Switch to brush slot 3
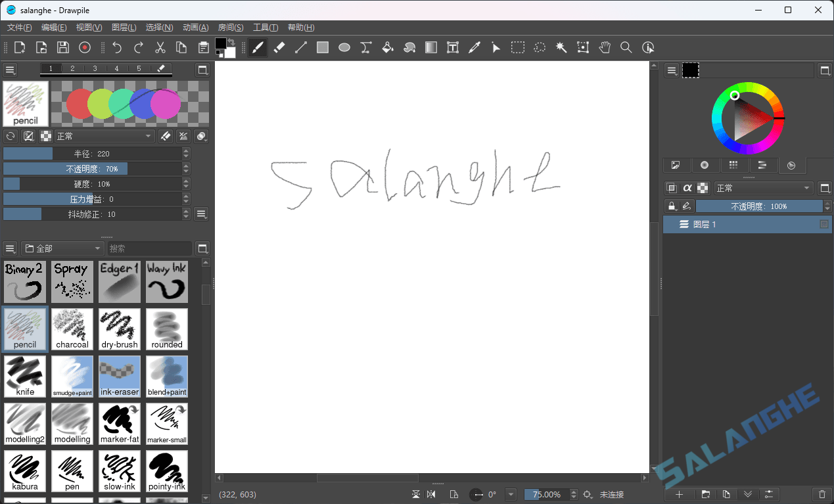834x504 pixels. (x=94, y=68)
